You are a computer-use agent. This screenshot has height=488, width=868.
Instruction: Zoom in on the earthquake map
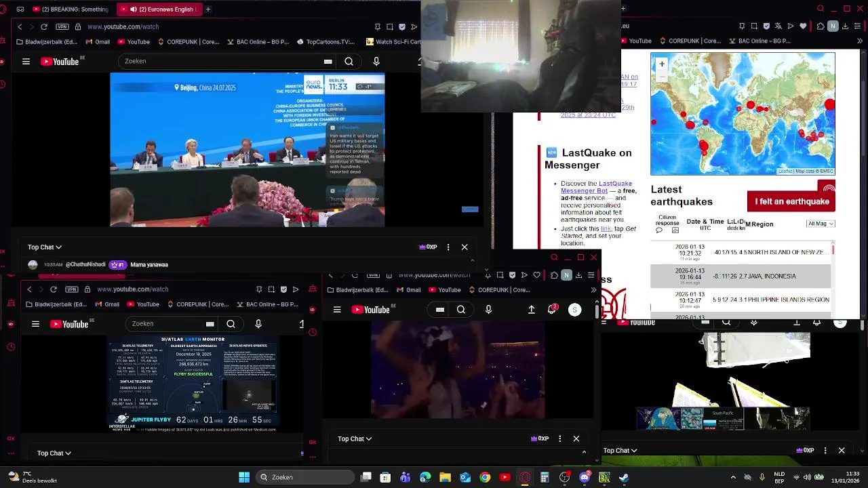(x=662, y=64)
